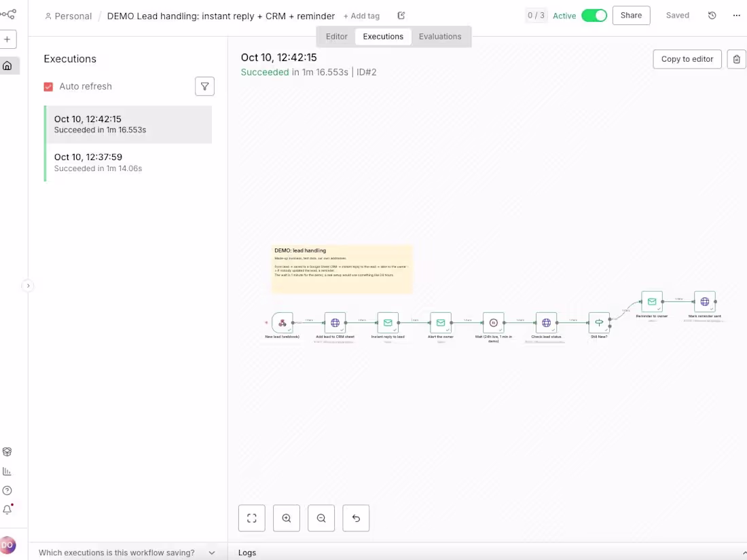Select the Still New? IF node
This screenshot has height=560, width=747.
[x=599, y=323]
